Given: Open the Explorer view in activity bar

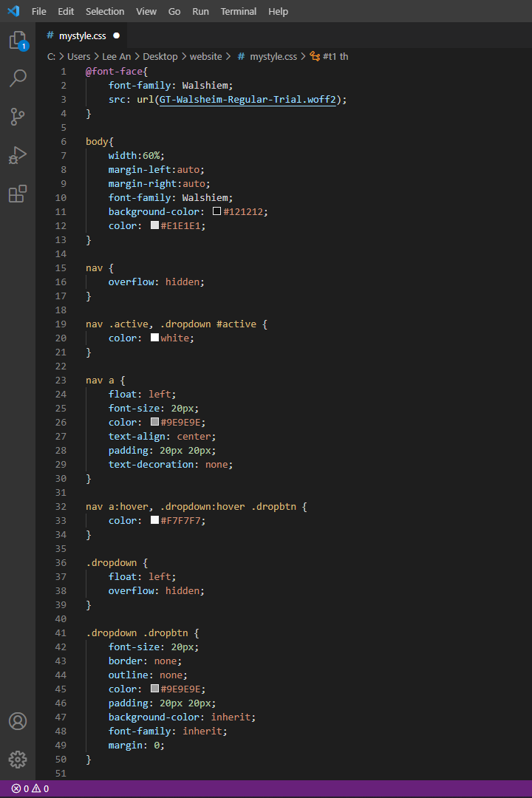Looking at the screenshot, I should click(x=18, y=41).
